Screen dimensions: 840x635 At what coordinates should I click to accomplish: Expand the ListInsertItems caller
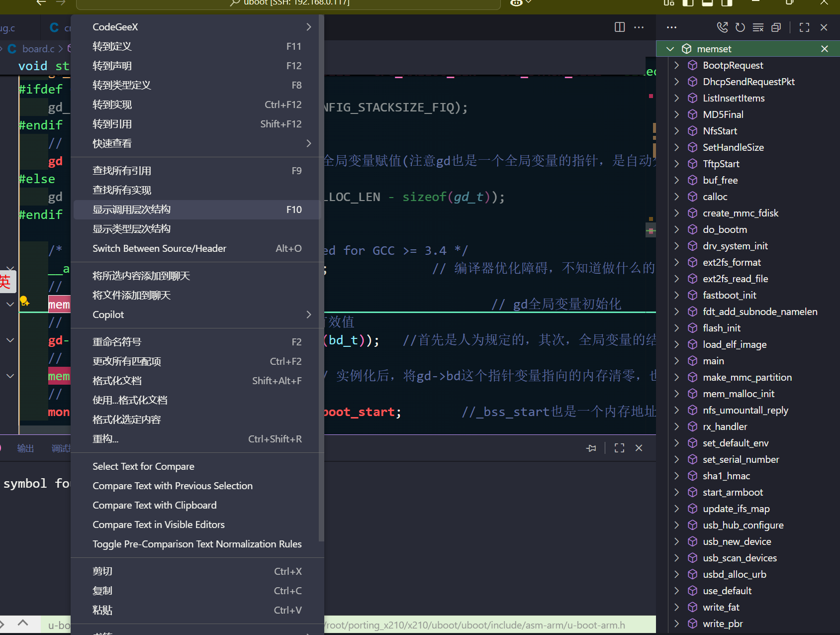coord(676,98)
